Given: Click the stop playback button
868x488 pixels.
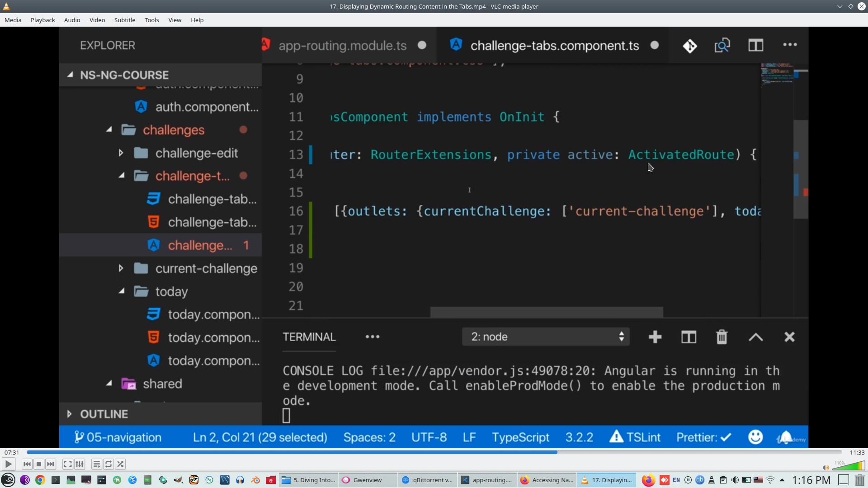Looking at the screenshot, I should [x=39, y=464].
